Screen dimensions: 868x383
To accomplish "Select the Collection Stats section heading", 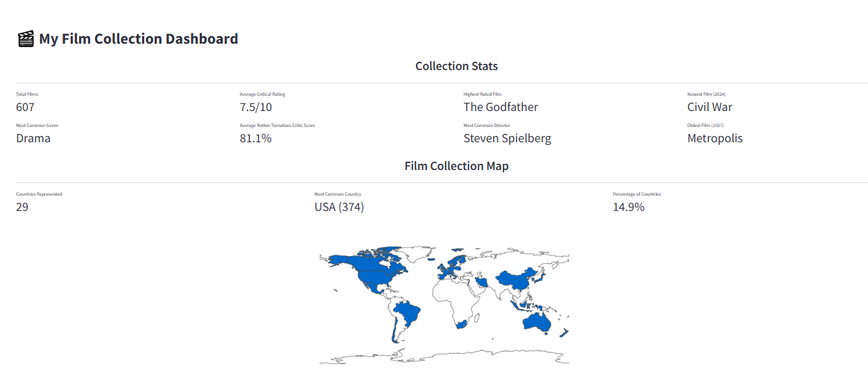I will pyautogui.click(x=456, y=66).
